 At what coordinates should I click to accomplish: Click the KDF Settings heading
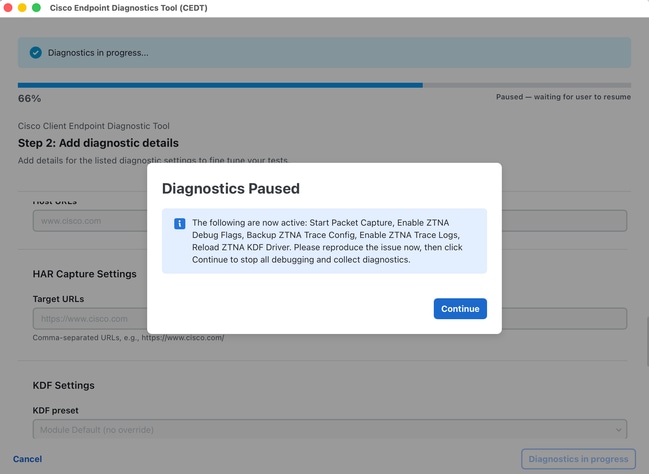(63, 385)
